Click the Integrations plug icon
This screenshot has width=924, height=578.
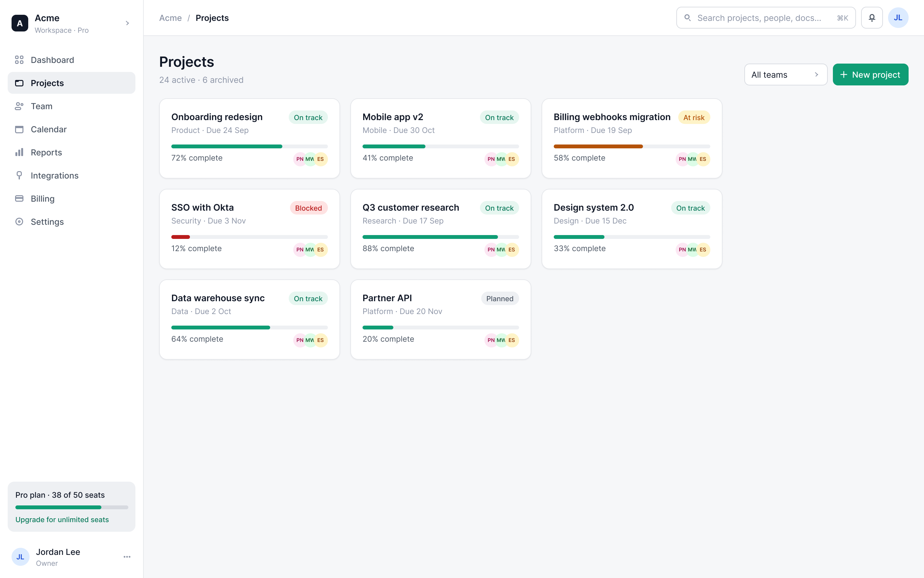pos(19,175)
